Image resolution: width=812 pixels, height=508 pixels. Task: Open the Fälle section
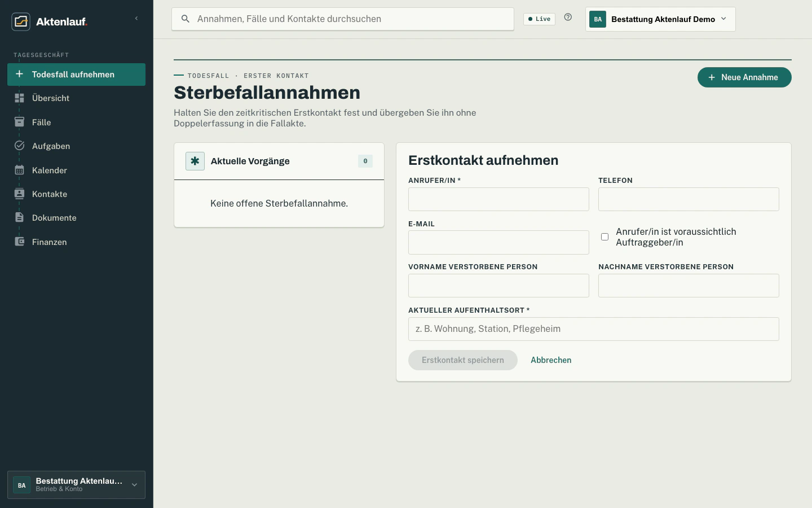click(76, 122)
